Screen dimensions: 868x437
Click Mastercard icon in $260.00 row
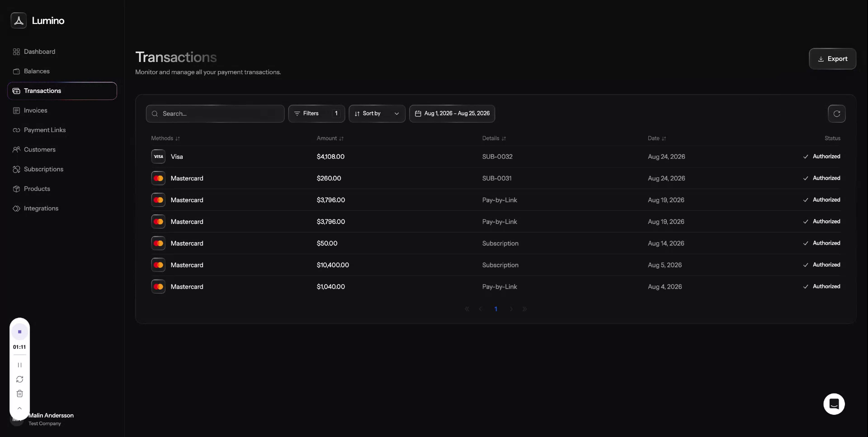[x=158, y=178]
